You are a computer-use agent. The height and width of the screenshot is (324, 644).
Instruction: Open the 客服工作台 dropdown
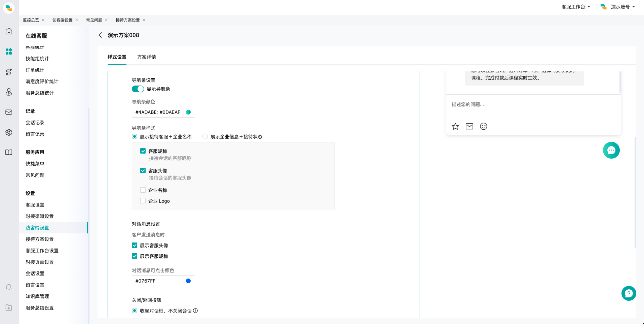(x=576, y=7)
